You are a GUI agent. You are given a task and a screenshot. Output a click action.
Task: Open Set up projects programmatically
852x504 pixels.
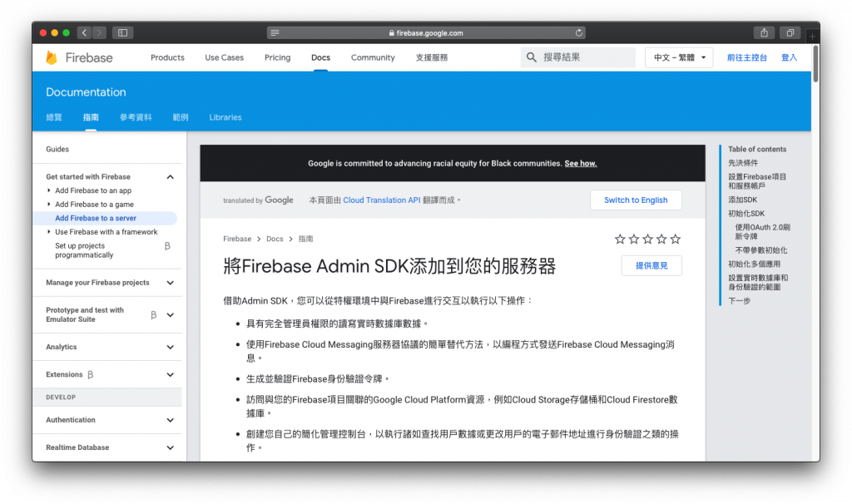coord(84,250)
